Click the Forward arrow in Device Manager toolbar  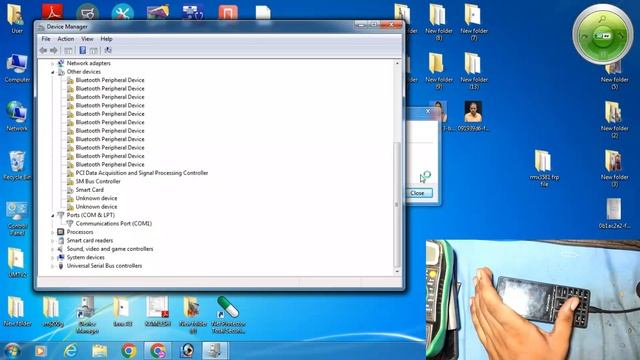click(x=53, y=50)
